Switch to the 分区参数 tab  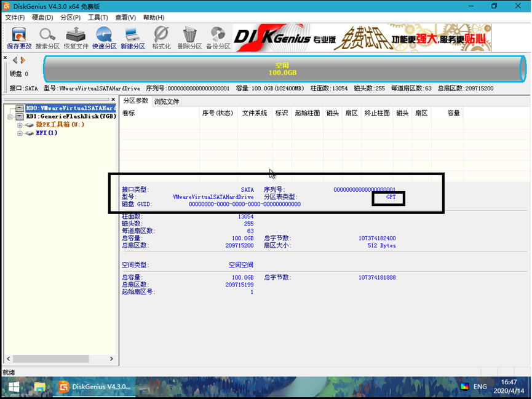pos(136,101)
